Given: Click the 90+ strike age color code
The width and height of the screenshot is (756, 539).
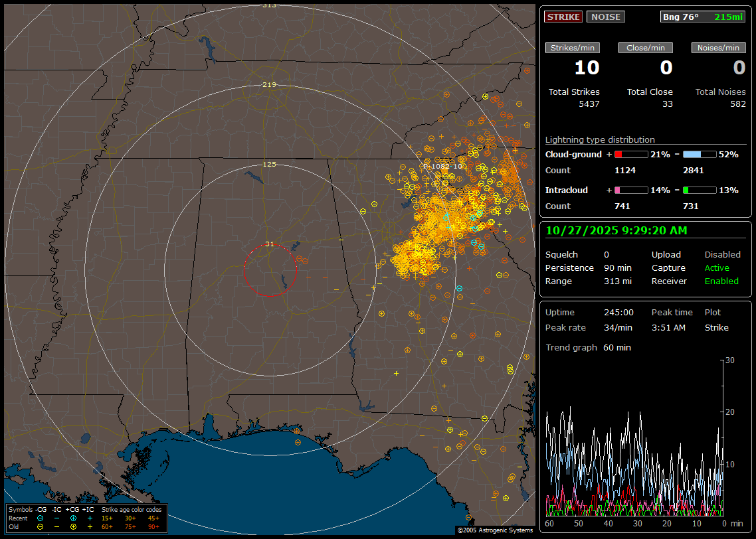Looking at the screenshot, I should [x=153, y=526].
